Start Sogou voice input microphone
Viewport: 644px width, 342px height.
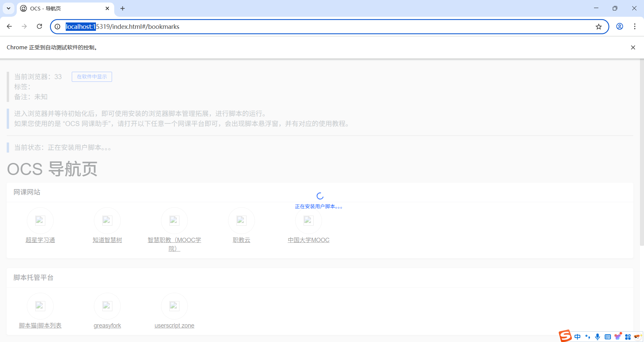coord(597,337)
